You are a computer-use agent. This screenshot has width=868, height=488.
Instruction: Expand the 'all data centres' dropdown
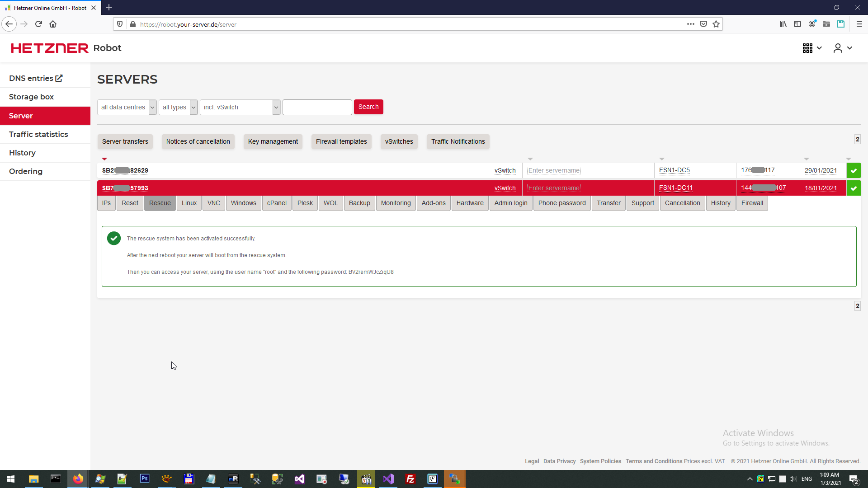click(x=127, y=107)
